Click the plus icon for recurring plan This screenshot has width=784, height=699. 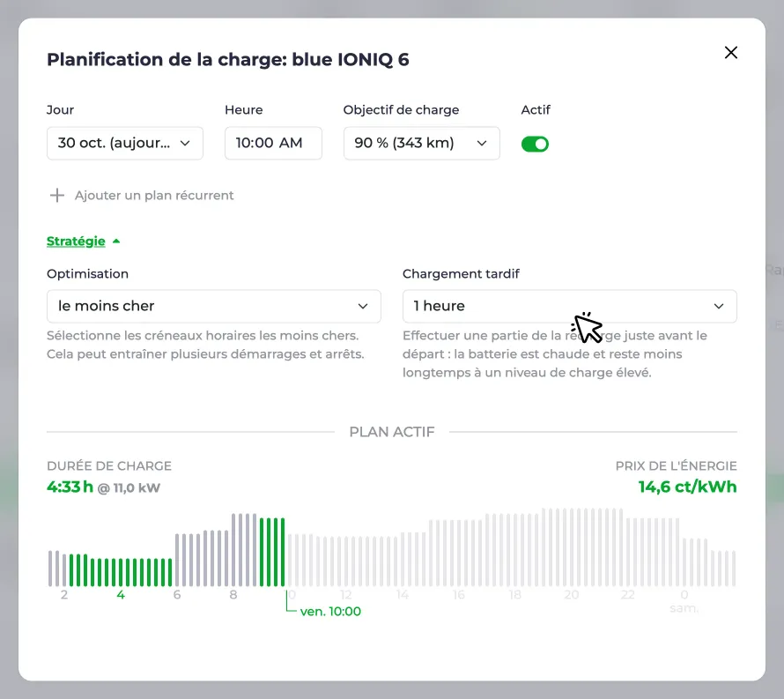pos(57,195)
